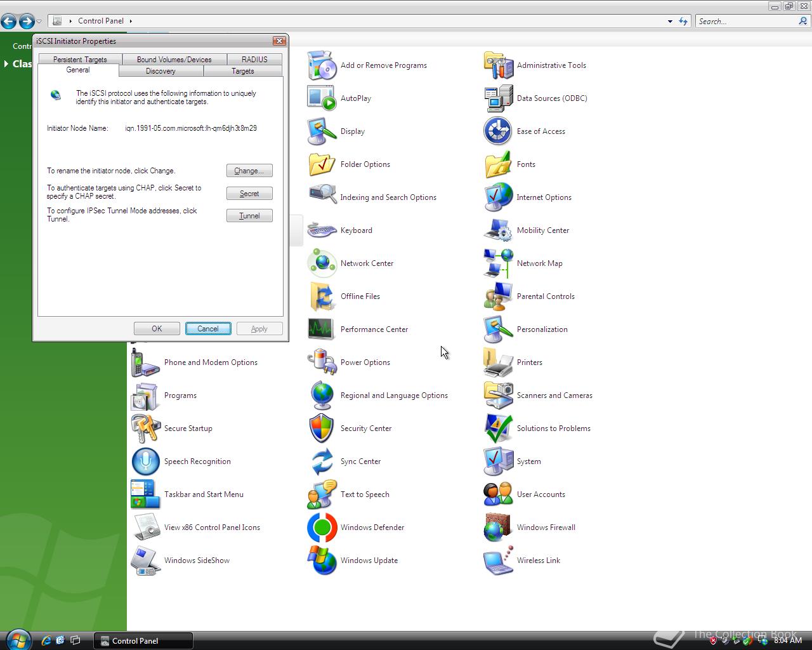Open the Windows Defender icon

click(x=322, y=527)
